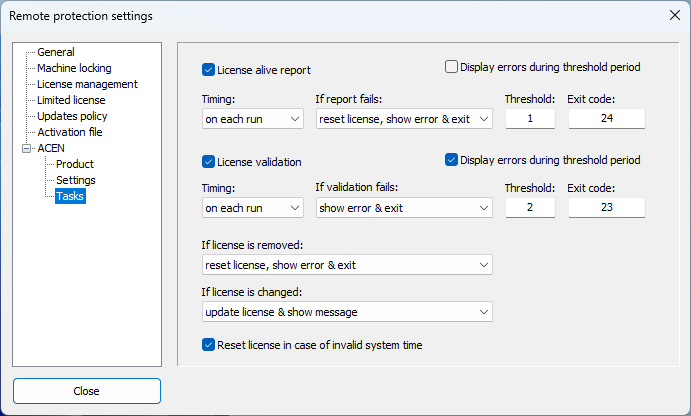Open Product under ACEN

tap(74, 164)
